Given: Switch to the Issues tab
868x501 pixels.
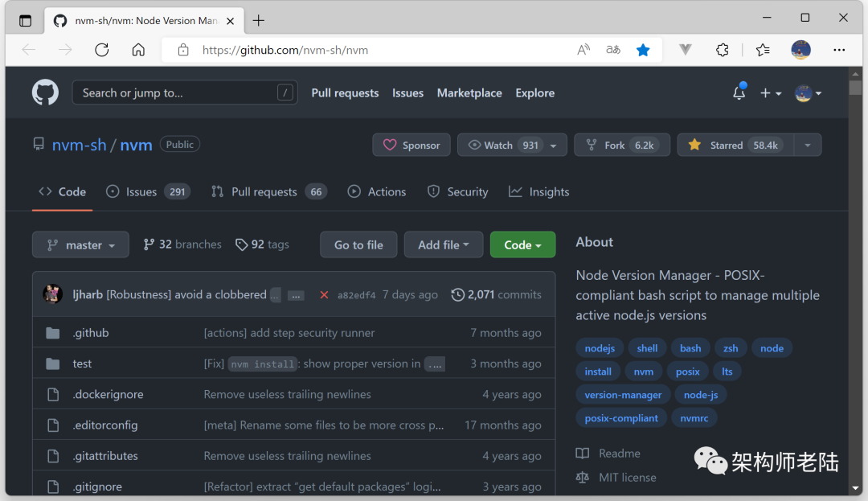Looking at the screenshot, I should point(148,191).
